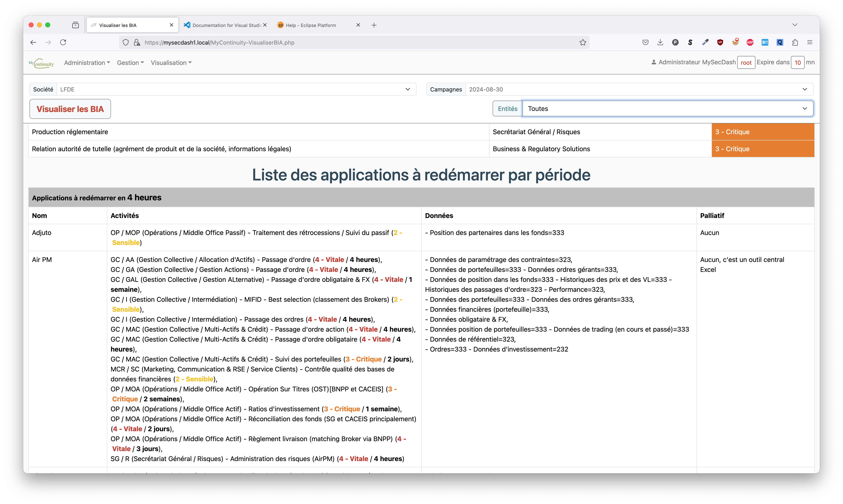Viewport: 843px width, 504px height.
Task: Click the MyContinuity logo
Action: pos(41,63)
